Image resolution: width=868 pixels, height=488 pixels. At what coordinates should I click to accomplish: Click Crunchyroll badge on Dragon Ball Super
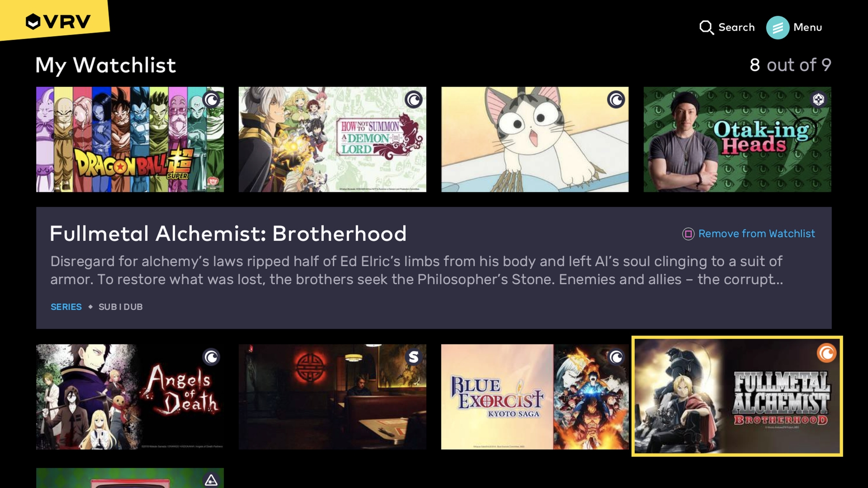(211, 99)
